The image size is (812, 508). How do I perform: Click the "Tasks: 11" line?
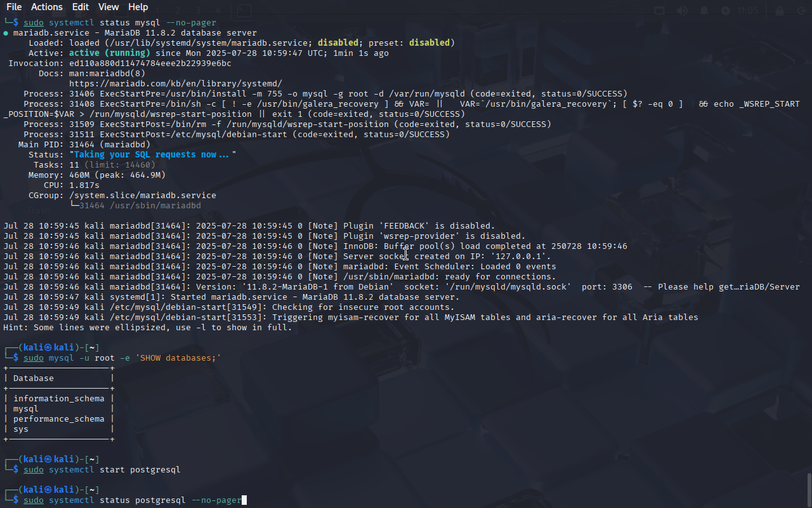pyautogui.click(x=95, y=165)
